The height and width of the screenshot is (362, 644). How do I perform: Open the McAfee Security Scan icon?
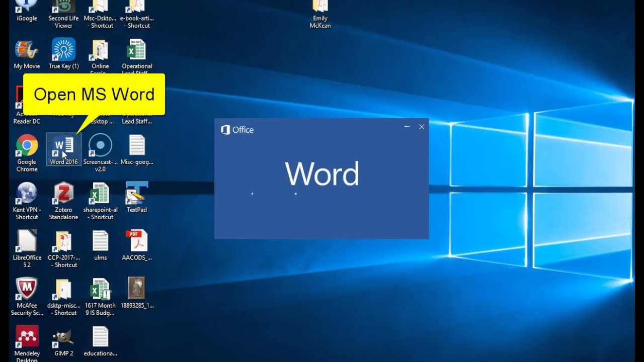pos(27,297)
